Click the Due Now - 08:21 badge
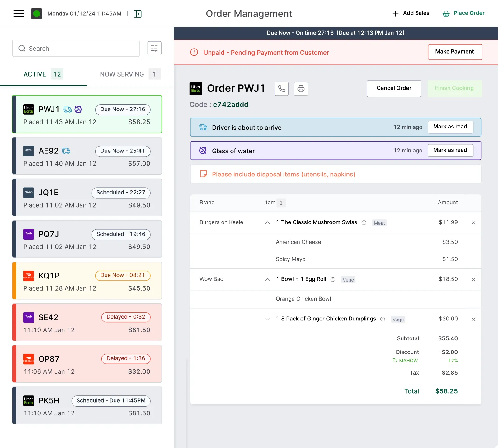The width and height of the screenshot is (498, 448). (x=123, y=275)
